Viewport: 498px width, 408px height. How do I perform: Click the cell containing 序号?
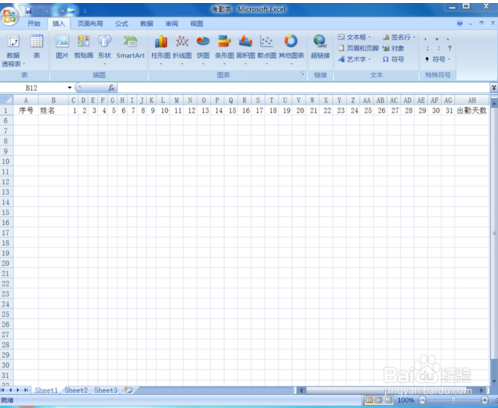click(26, 110)
